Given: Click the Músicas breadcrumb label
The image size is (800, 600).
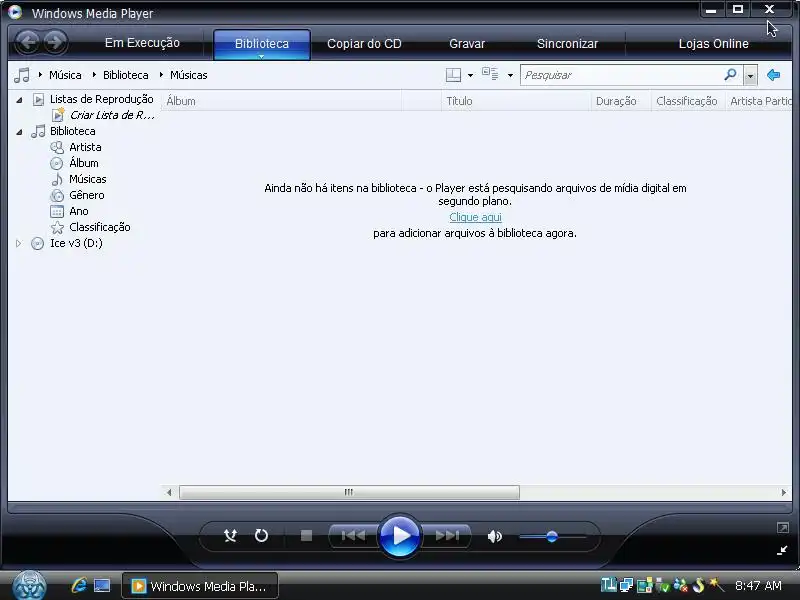Looking at the screenshot, I should pos(189,75).
